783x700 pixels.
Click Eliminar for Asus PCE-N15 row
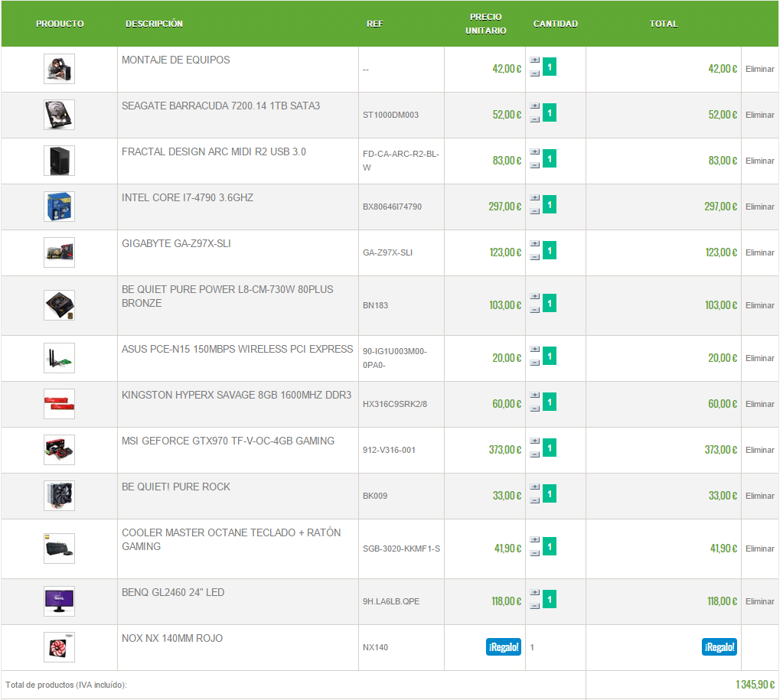coord(759,358)
